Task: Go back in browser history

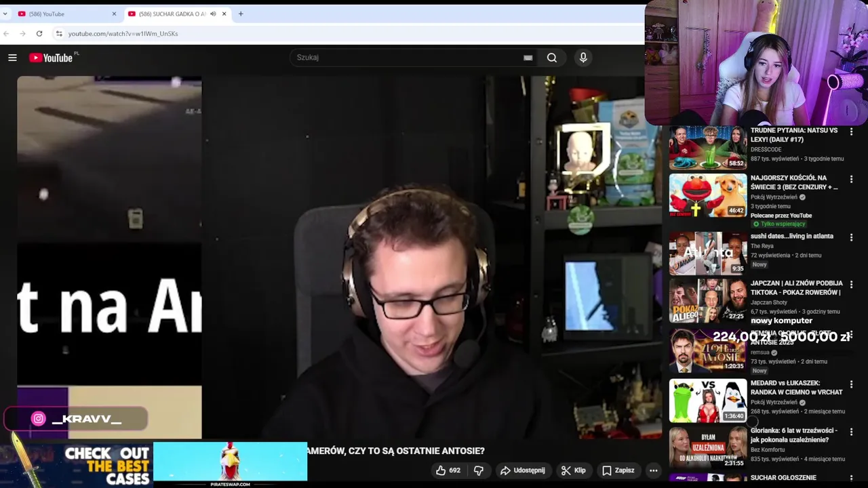Action: click(x=6, y=33)
